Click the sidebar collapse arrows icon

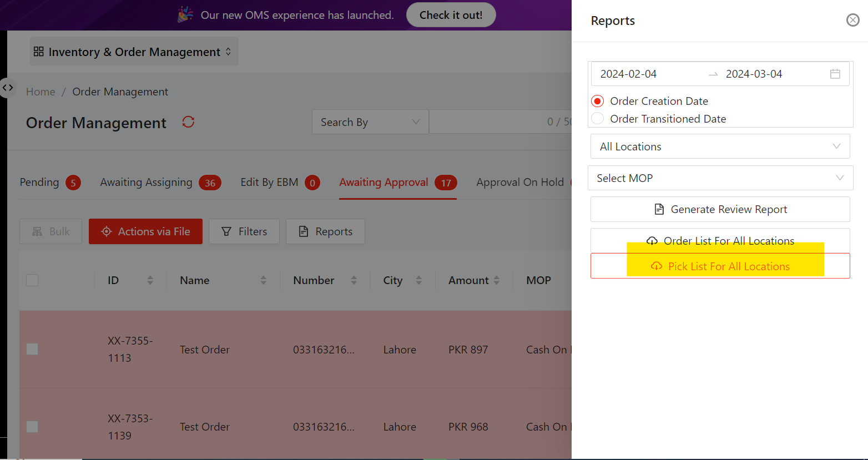coord(8,88)
